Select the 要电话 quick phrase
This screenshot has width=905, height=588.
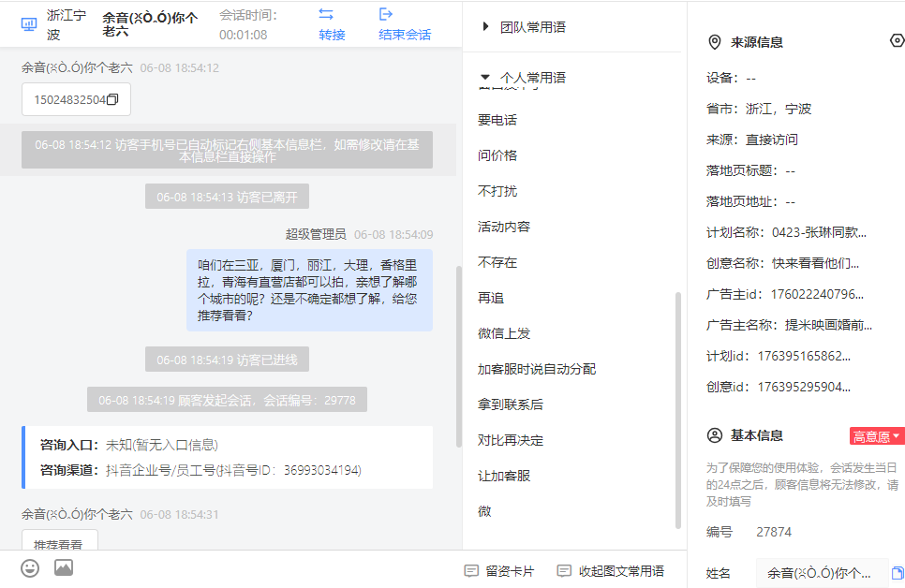[x=497, y=120]
